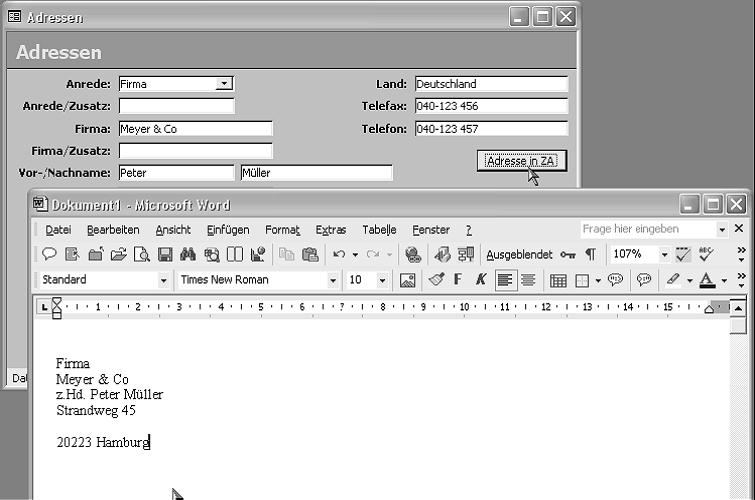The width and height of the screenshot is (755, 500).
Task: Expand more standard toolbar options chevron
Action: click(742, 254)
